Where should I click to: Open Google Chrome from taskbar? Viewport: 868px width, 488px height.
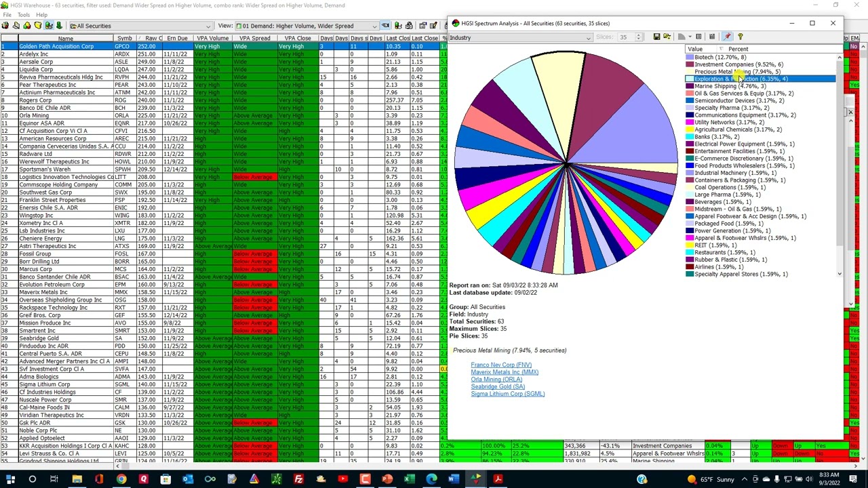tap(121, 479)
